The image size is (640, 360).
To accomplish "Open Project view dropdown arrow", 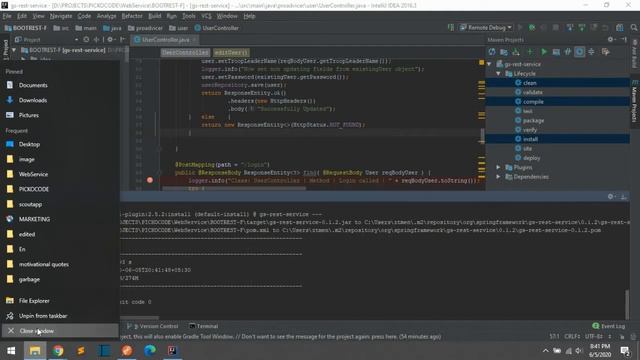I will click(x=76, y=40).
